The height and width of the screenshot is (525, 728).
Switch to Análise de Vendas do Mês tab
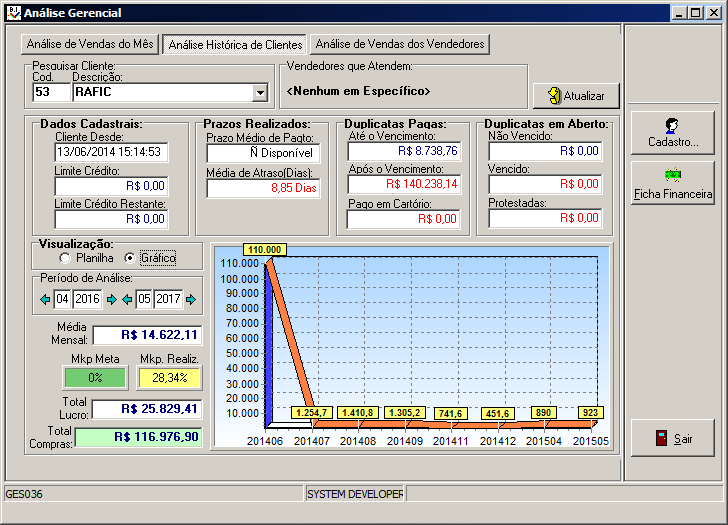point(90,44)
